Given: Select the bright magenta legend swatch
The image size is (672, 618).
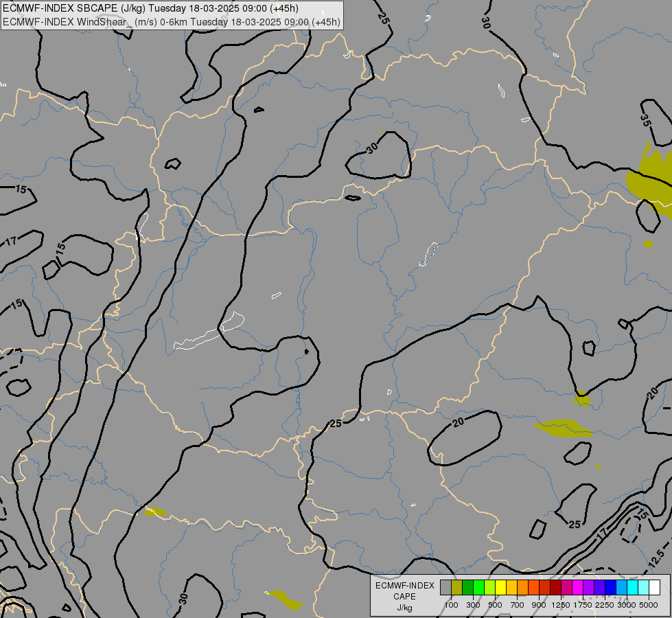Looking at the screenshot, I should [578, 587].
